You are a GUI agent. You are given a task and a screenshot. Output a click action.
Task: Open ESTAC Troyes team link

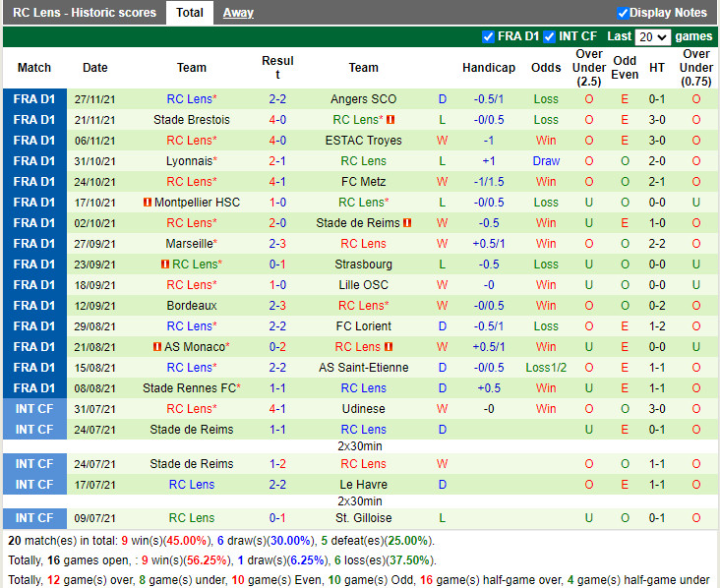pos(363,141)
